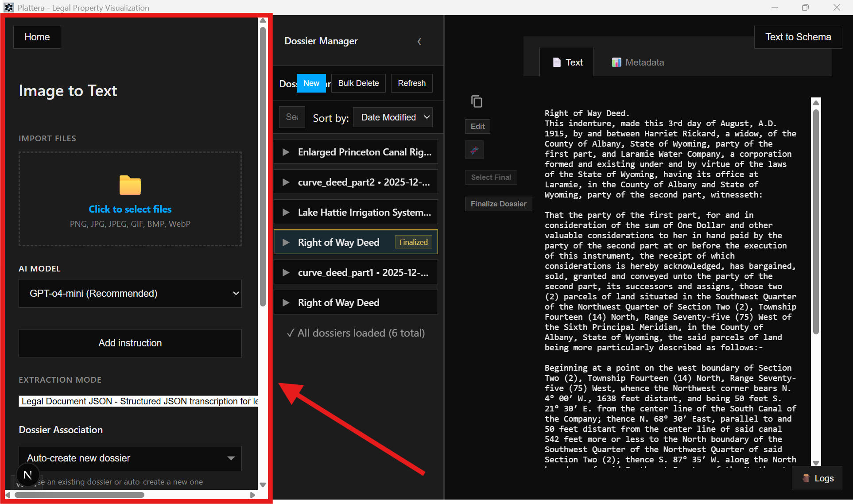Open Logs via the log icon at bottom right
This screenshot has width=853, height=504.
pos(806,478)
